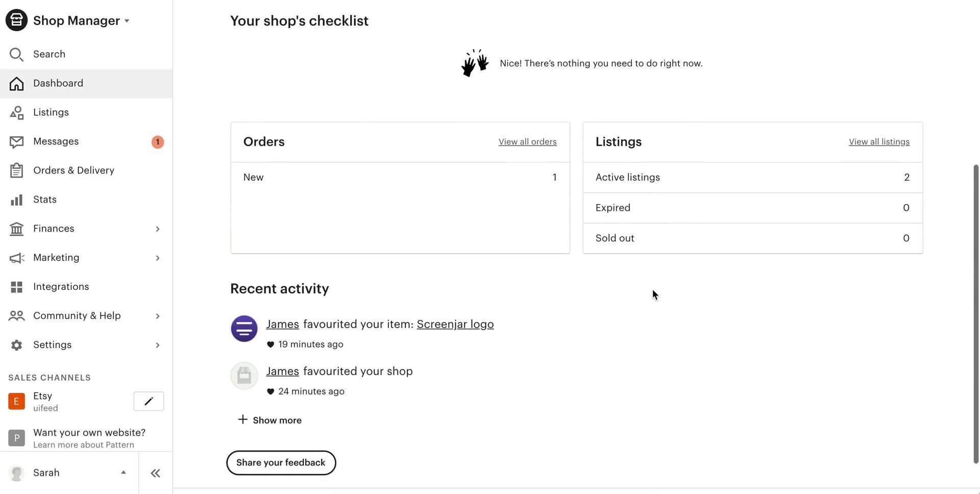Expand the Marketing submenu
The width and height of the screenshot is (980, 494).
(x=157, y=258)
